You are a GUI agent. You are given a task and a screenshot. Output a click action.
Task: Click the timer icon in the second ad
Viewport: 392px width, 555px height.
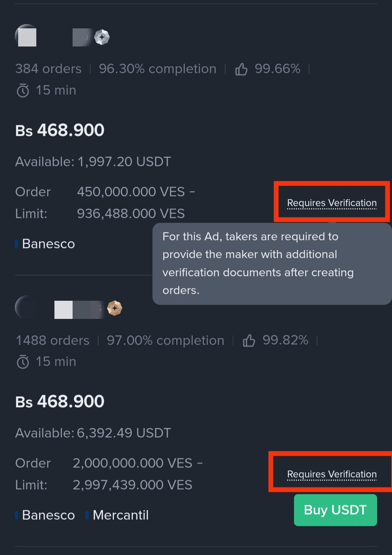pos(23,362)
